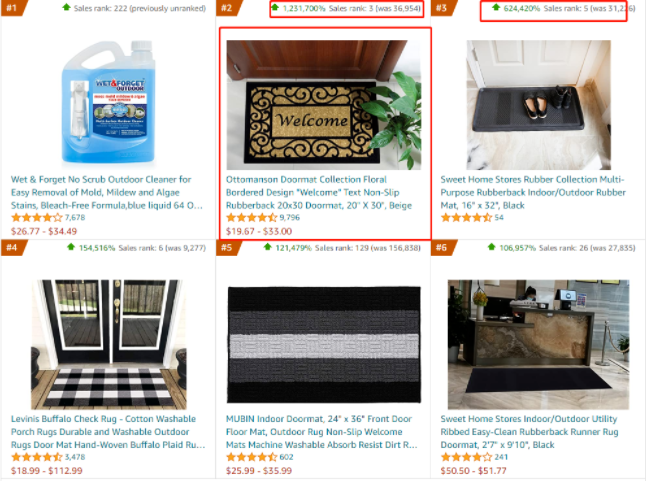Screen dimensions: 646x481
Task: Open the Welcome doormat product image
Action: (324, 105)
